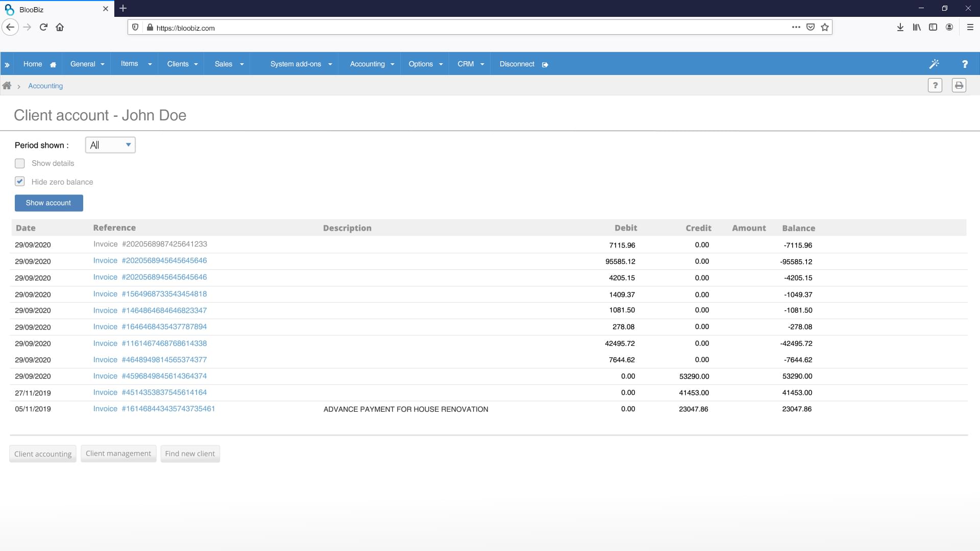Open browser downloads panel
980x551 pixels.
900,27
